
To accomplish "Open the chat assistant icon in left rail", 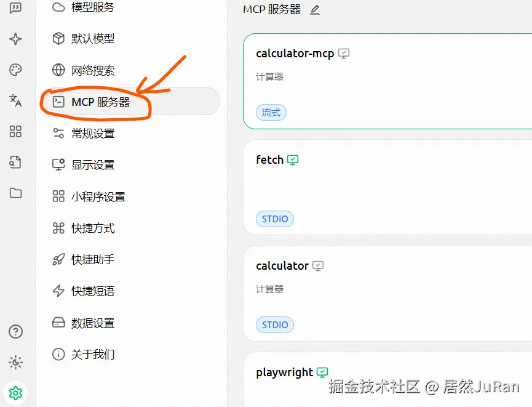I will click(15, 8).
